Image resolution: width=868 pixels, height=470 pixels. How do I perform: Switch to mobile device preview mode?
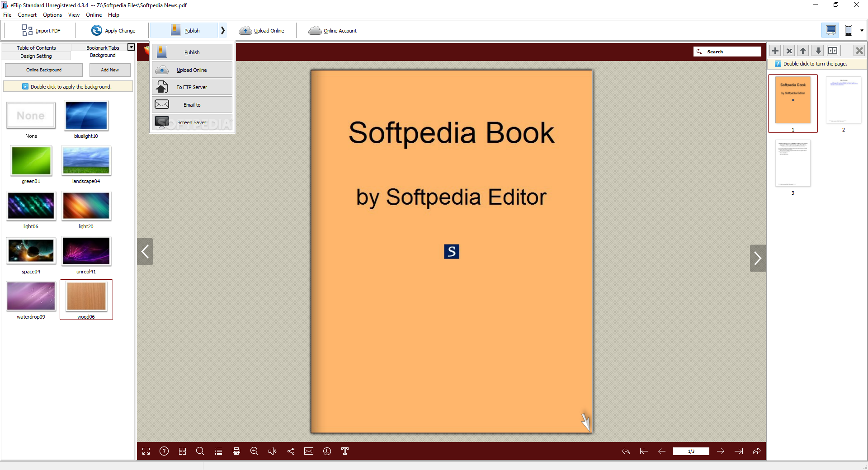[849, 30]
